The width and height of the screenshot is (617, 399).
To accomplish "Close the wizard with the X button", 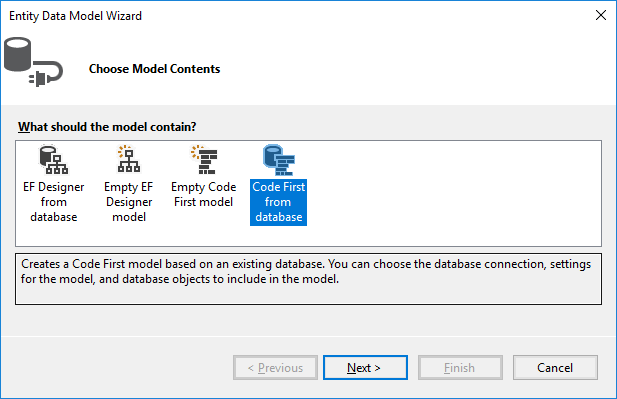I will point(600,15).
